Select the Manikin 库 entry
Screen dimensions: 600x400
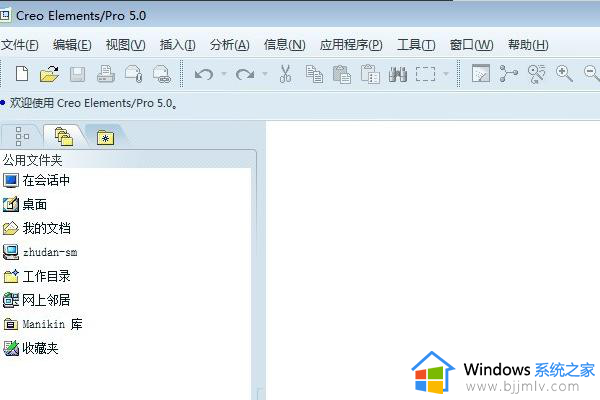43,324
